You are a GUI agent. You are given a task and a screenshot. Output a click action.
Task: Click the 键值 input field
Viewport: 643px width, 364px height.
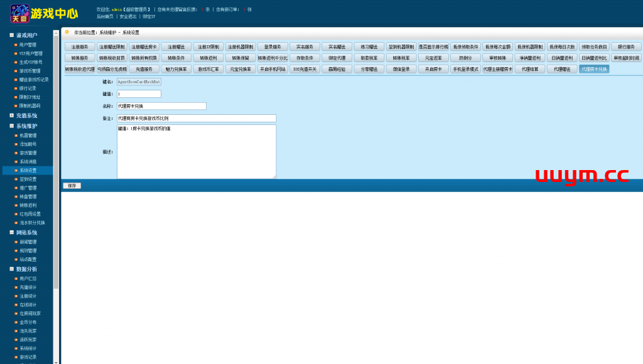point(139,94)
